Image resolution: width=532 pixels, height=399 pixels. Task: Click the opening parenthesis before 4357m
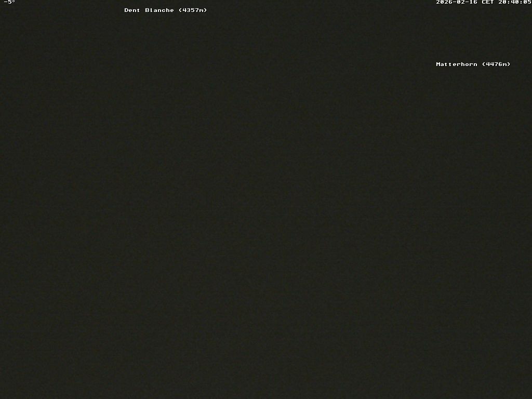(180, 10)
